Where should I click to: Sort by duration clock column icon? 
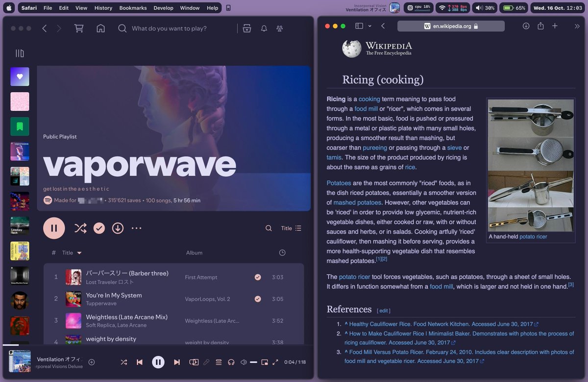[282, 253]
